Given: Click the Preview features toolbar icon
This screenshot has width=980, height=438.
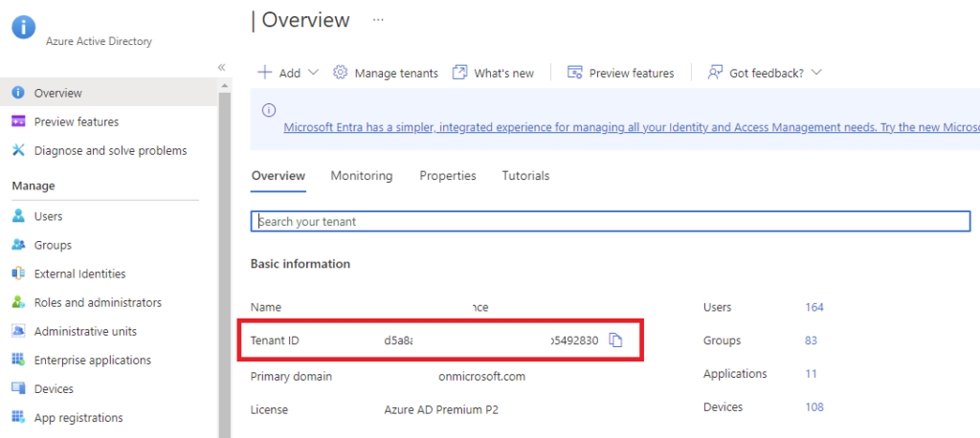Looking at the screenshot, I should (x=575, y=73).
